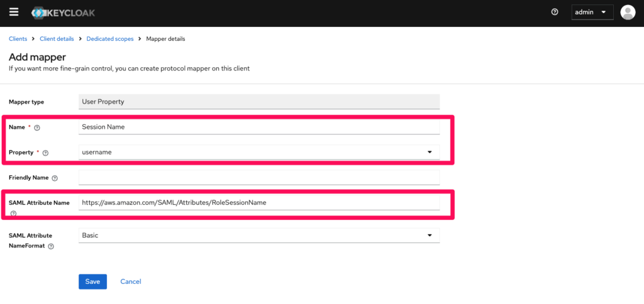Show help for SAML Attribute Name

tap(13, 214)
